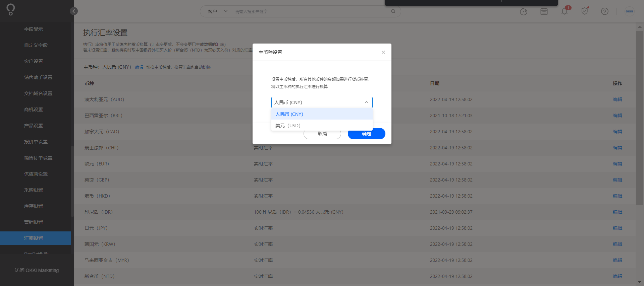Click 编辑 for 加拿大元 (CAD) row
644x286 pixels.
pyautogui.click(x=618, y=132)
